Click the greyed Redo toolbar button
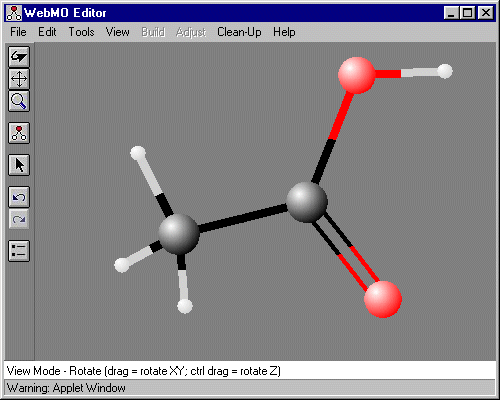500x400 pixels. click(x=19, y=219)
